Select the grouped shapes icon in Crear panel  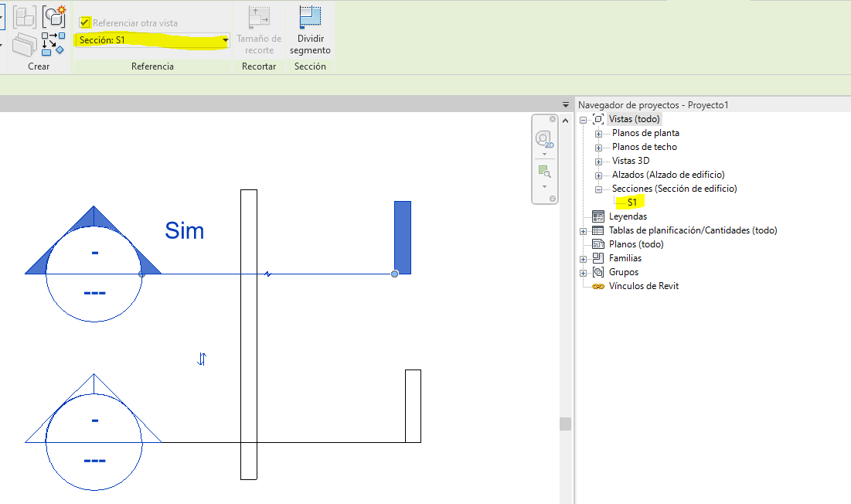(x=24, y=16)
